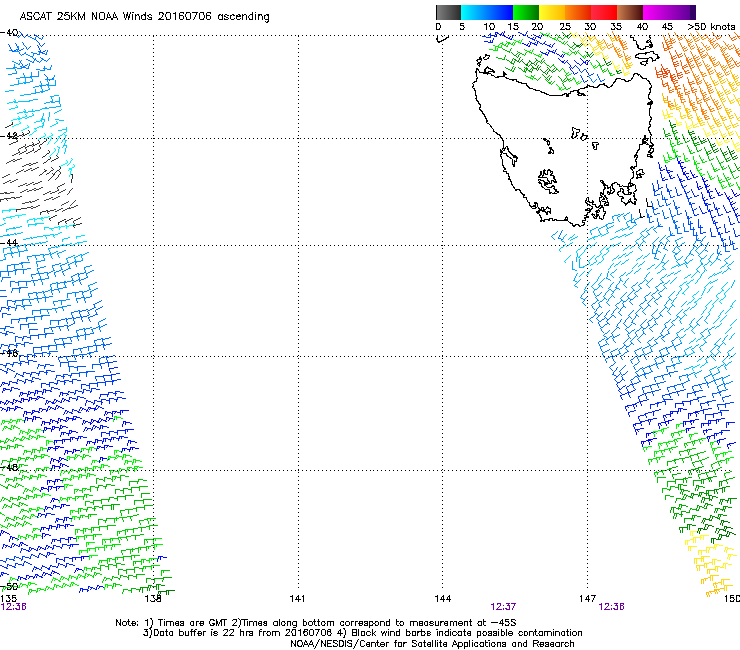Image resolution: width=740 pixels, height=650 pixels.
Task: Click the gray 0–5 knots legend segment
Action: 448,12
